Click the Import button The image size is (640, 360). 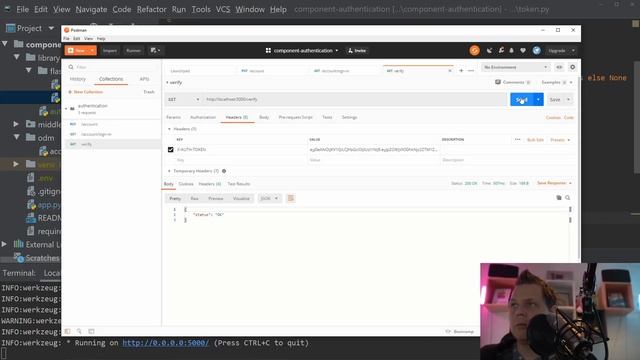pyautogui.click(x=109, y=51)
